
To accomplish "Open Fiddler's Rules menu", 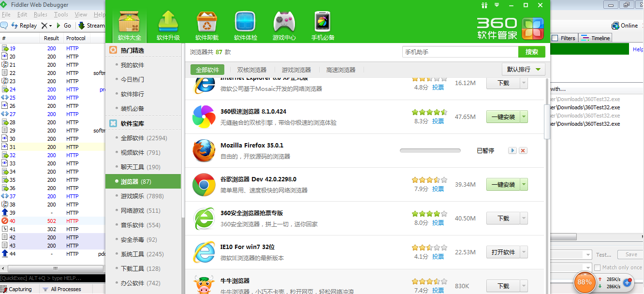I will (x=41, y=15).
